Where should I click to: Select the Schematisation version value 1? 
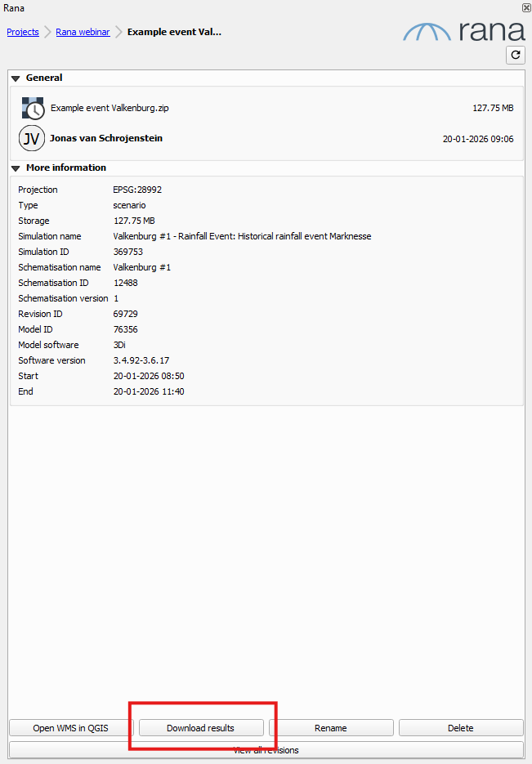coord(116,299)
